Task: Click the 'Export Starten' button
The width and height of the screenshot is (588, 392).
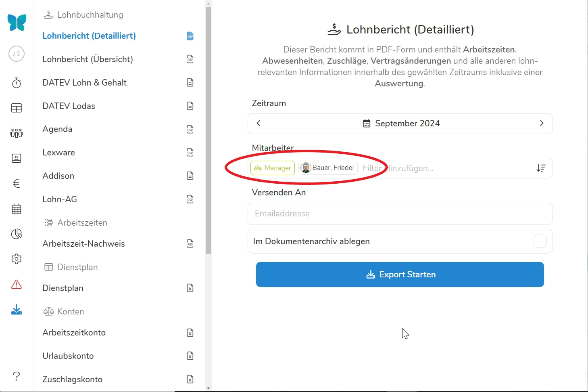Action: coord(400,275)
